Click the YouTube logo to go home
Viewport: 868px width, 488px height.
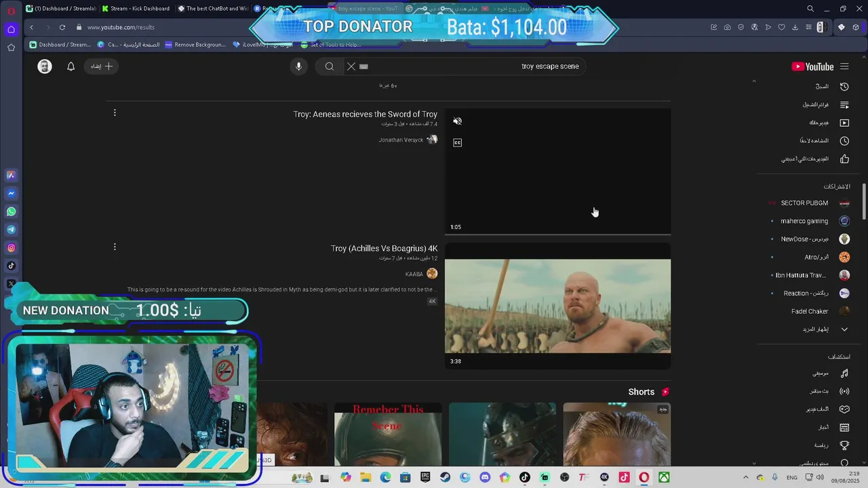(812, 66)
